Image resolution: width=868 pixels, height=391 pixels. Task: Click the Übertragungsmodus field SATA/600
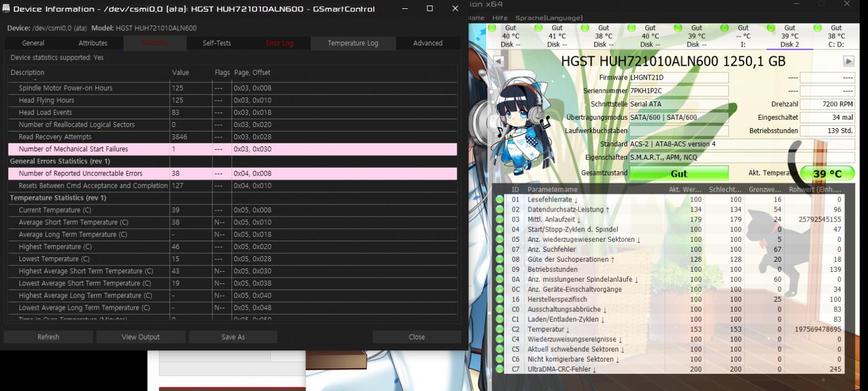(x=678, y=118)
